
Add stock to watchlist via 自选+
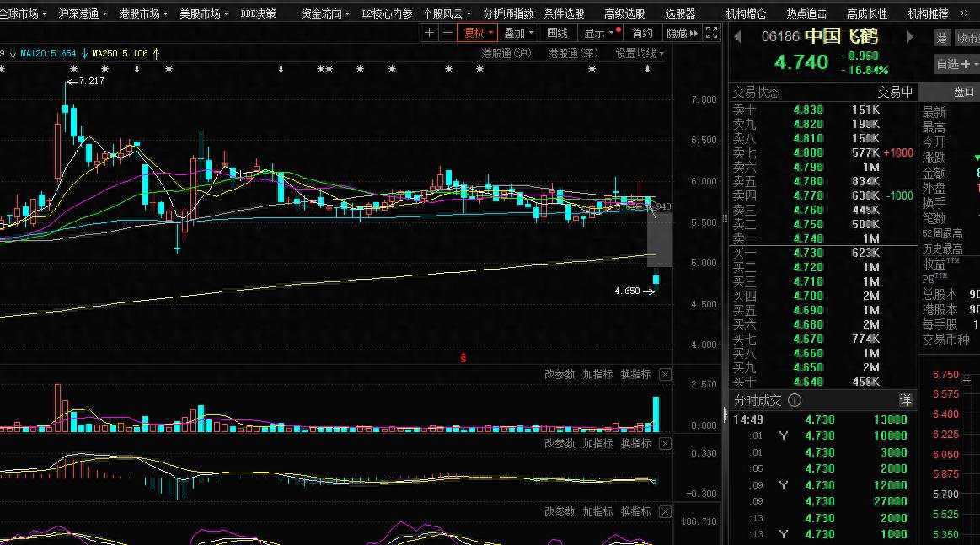pos(954,64)
